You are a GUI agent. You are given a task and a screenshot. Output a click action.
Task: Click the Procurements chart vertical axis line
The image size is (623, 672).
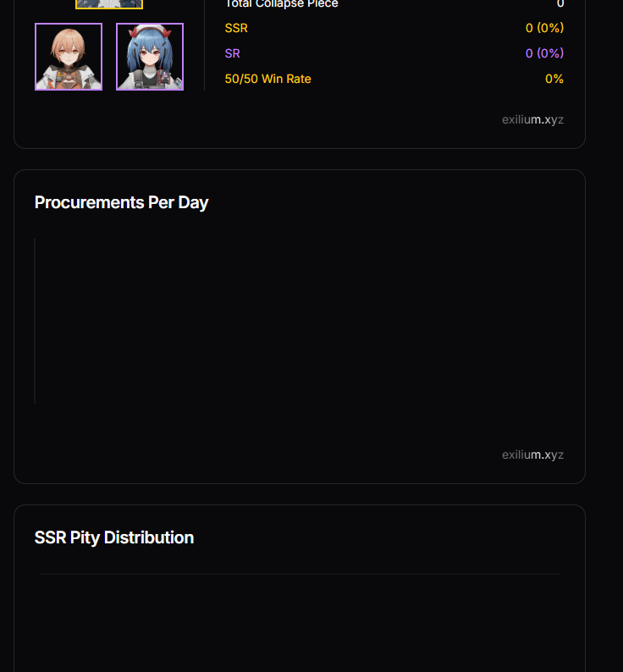click(x=35, y=322)
